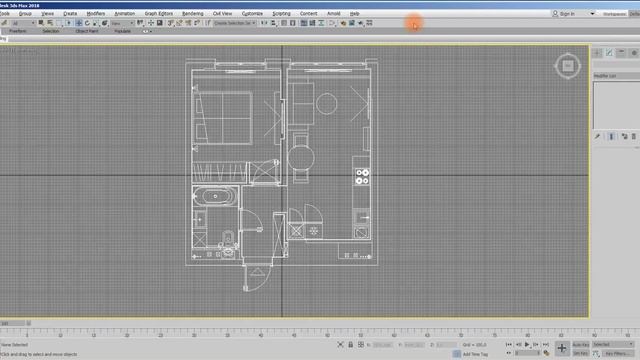Toggle the Selection Lock padlock
The height and width of the screenshot is (360, 640).
pyautogui.click(x=351, y=344)
